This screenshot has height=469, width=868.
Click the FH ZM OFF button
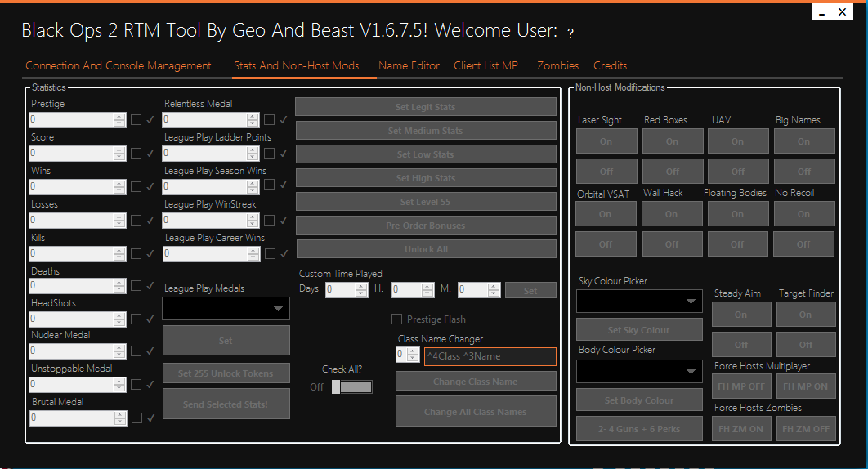pos(806,429)
